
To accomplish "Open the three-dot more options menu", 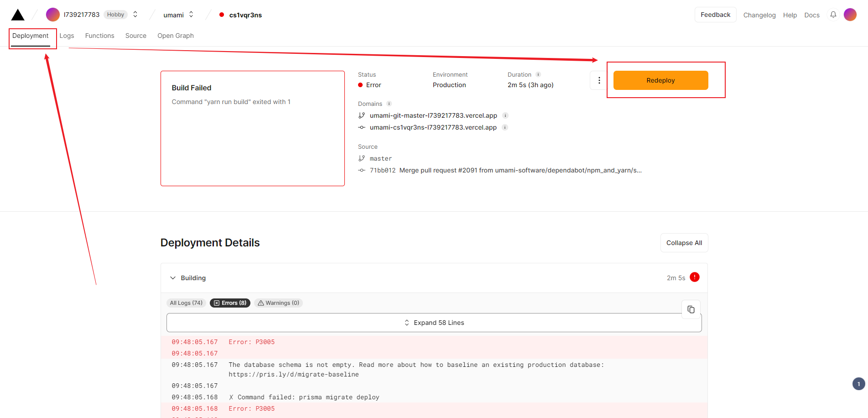I will [599, 80].
